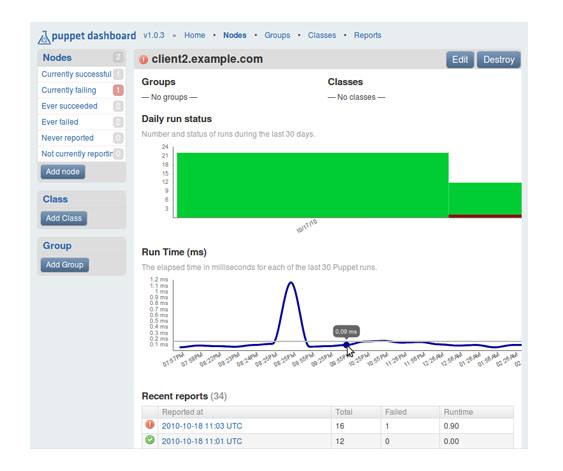Click the highlighted data point on Run Time chart
The image size is (563, 471).
346,345
